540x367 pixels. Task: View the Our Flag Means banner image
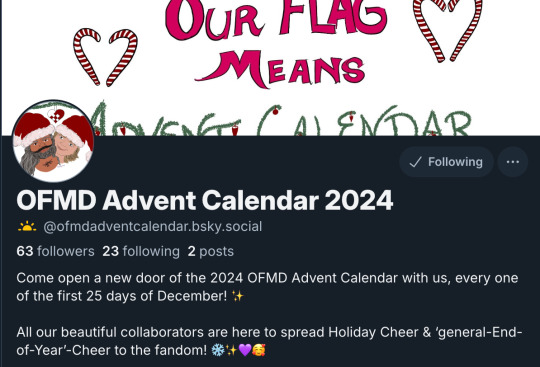(x=271, y=68)
